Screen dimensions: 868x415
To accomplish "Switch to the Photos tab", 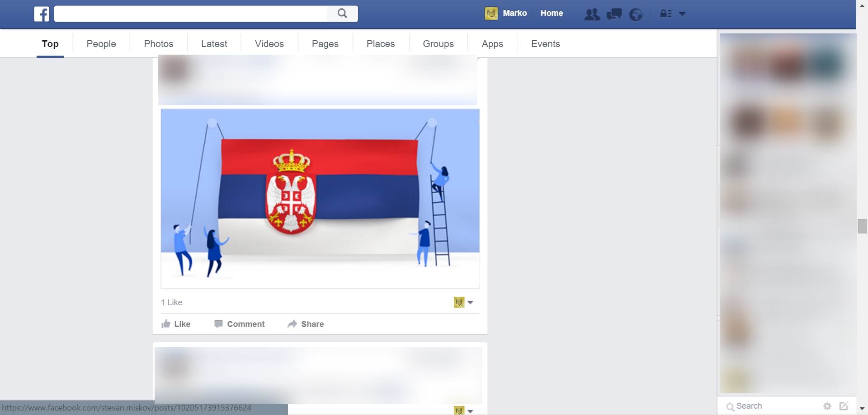I will (x=159, y=44).
